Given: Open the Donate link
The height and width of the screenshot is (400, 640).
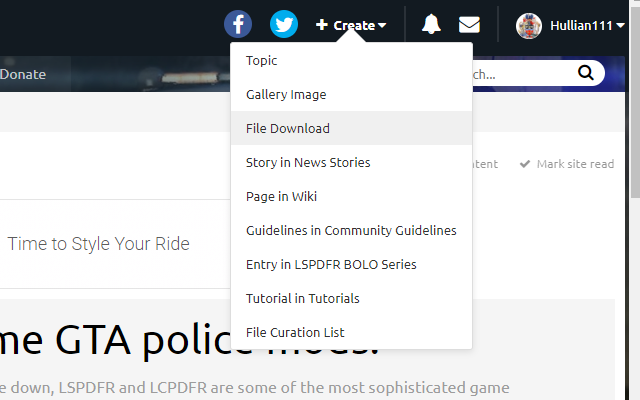Looking at the screenshot, I should tap(23, 74).
